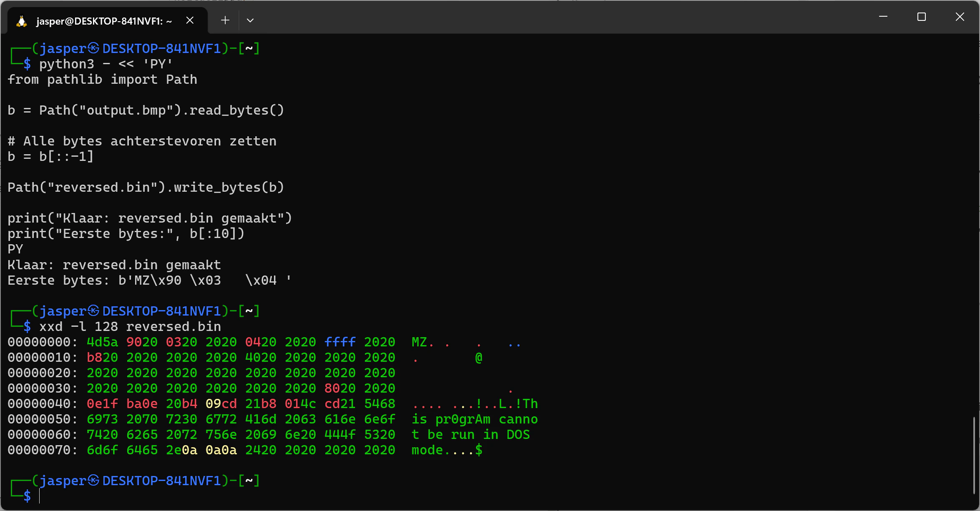980x511 pixels.
Task: Click the blue ffff hex value
Action: (340, 342)
